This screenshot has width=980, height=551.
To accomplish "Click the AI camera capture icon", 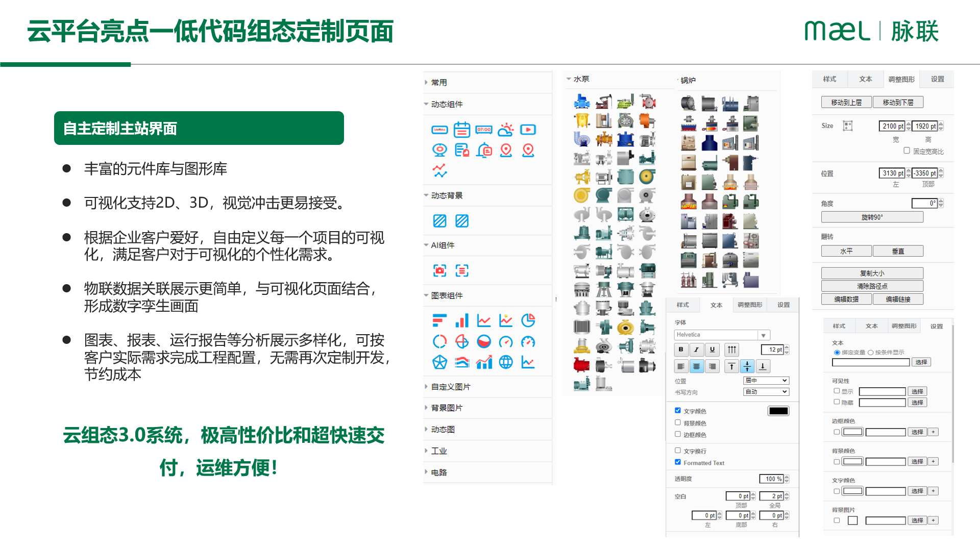I will (x=439, y=270).
